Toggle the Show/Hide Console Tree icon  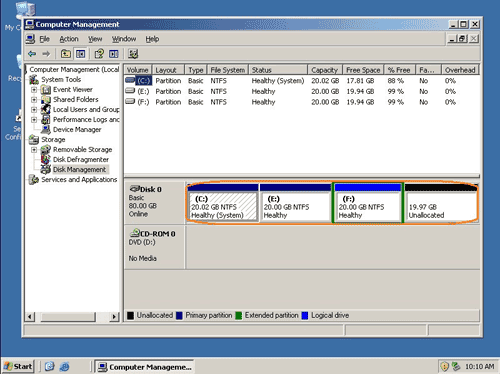click(x=81, y=54)
